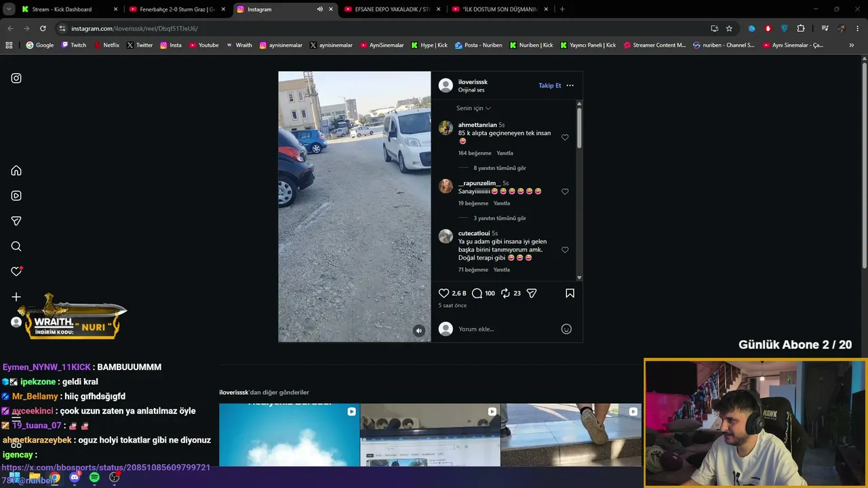868x488 pixels.
Task: Open direct messages paper-plane icon in sidebar
Action: tap(16, 221)
